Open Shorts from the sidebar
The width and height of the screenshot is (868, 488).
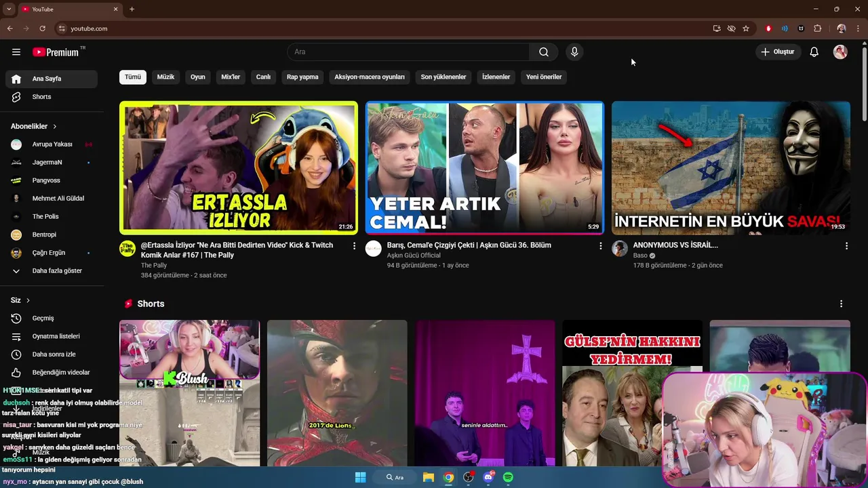52,97
